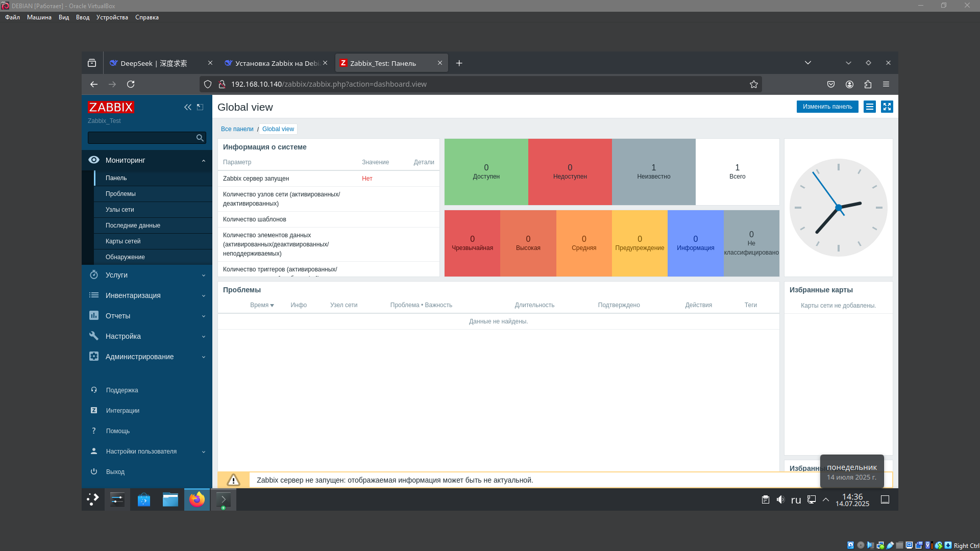
Task: Open the Integrations link in the sidebar
Action: (x=122, y=411)
